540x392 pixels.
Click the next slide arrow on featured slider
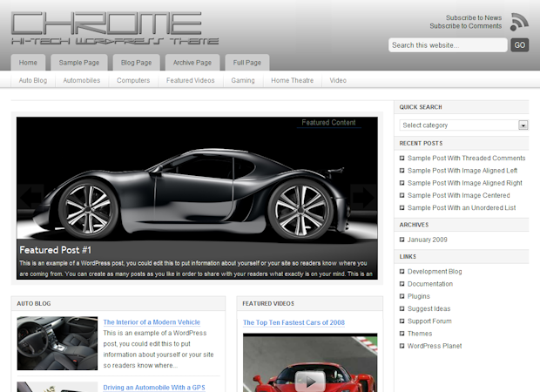click(x=363, y=197)
